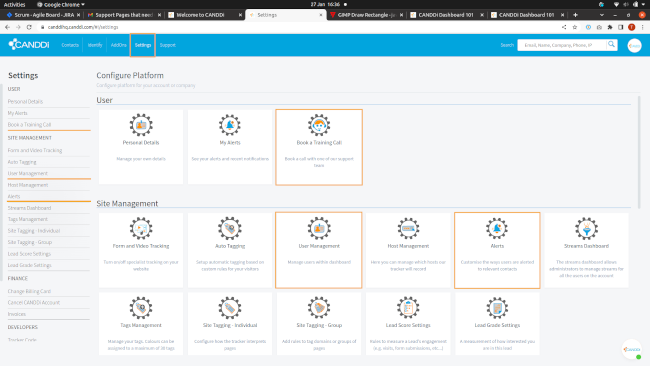The width and height of the screenshot is (650, 366).
Task: Open Site Tagging - Individual icon
Action: tap(230, 308)
